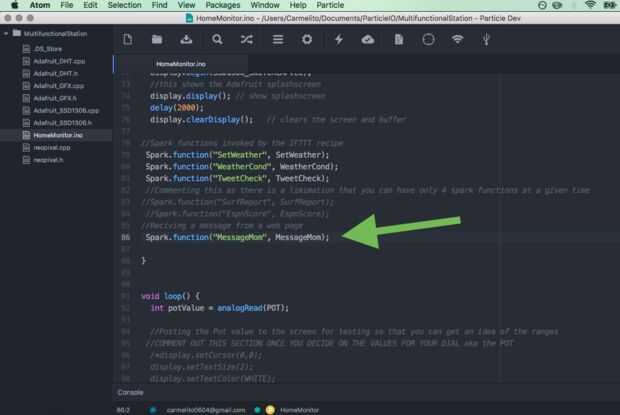
Task: Click the 86:2 cursor position indicator
Action: [123, 410]
